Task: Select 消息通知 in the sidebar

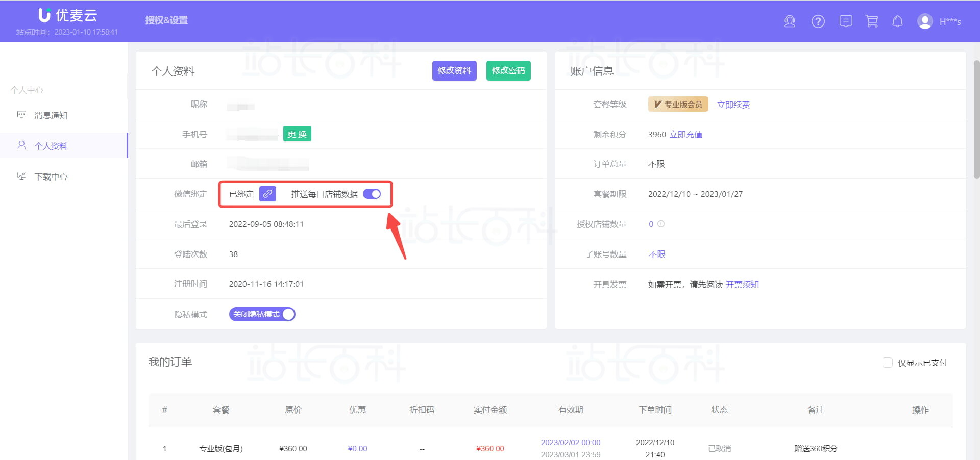Action: coord(51,115)
